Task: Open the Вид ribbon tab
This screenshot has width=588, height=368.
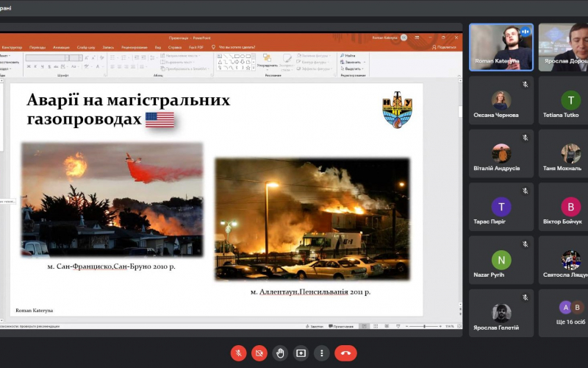Action: coord(158,47)
